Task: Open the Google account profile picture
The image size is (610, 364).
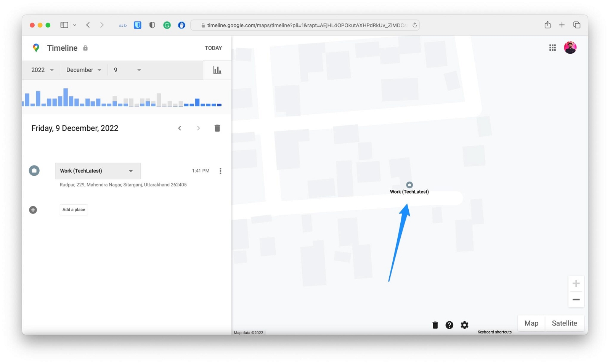Action: 570,48
